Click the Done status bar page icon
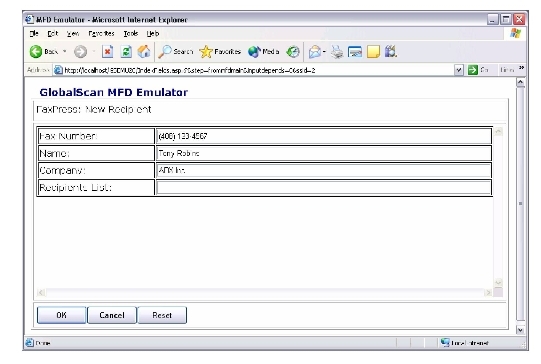This screenshot has width=541, height=364. click(x=30, y=343)
